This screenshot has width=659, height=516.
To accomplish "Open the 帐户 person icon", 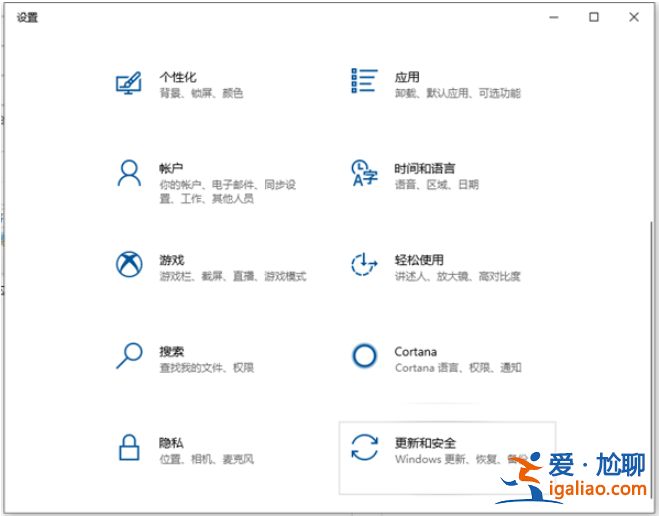I will pyautogui.click(x=129, y=173).
